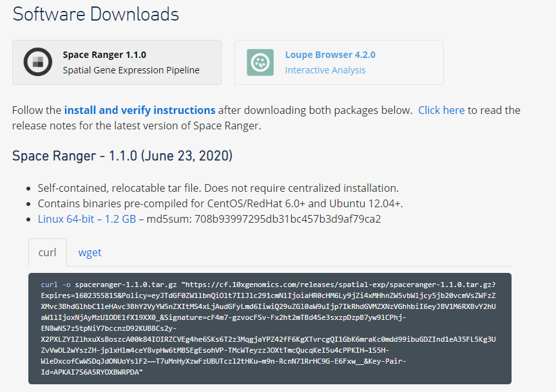The image size is (556, 392).
Task: Download Linux 64-bit – 1.2 GB
Action: (87, 219)
